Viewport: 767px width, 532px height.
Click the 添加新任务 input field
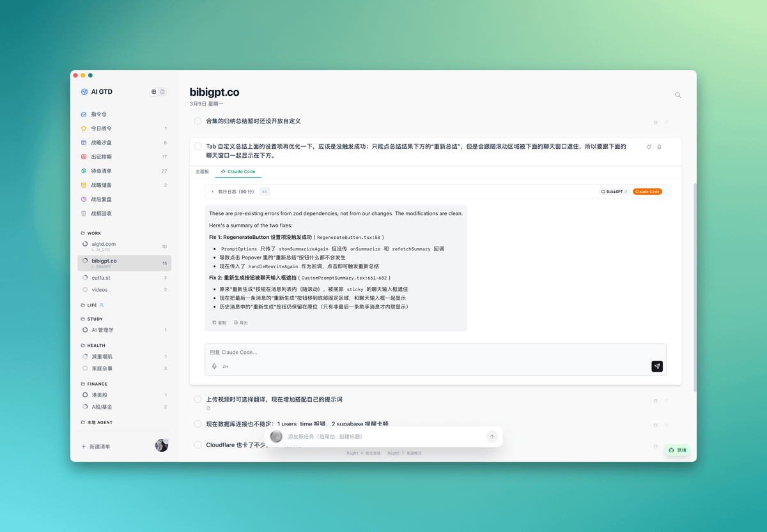[383, 436]
